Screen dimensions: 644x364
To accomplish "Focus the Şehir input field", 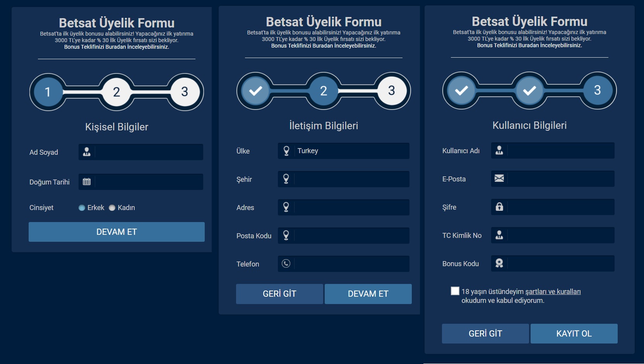I will click(344, 179).
